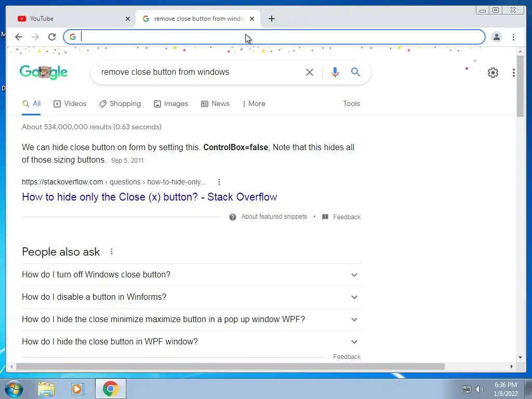Switch to News results
Viewport: 532px width, 399px height.
click(x=216, y=104)
